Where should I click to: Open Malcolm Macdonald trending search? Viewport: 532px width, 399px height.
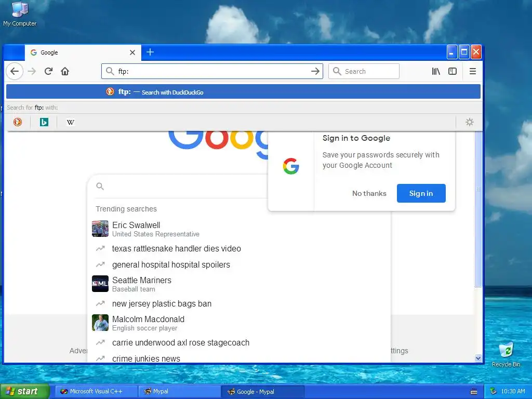pyautogui.click(x=239, y=323)
